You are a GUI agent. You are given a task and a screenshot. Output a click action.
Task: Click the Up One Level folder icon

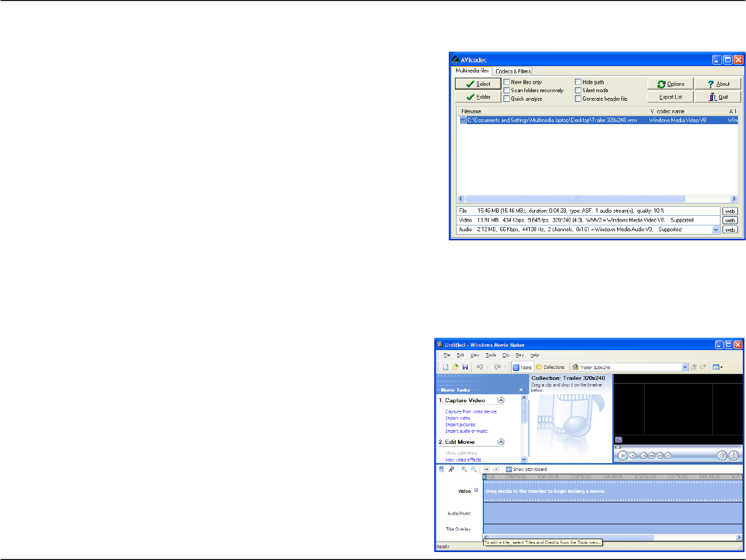pos(694,367)
